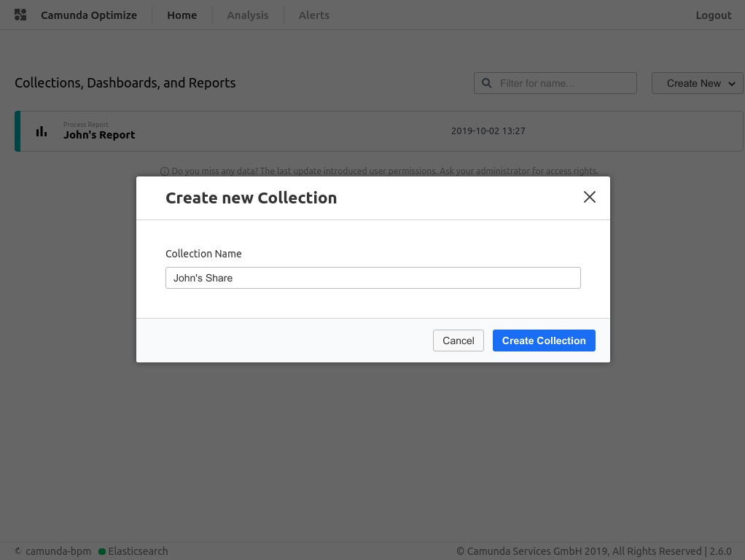Click the magnifying glass in the filter field
The height and width of the screenshot is (560, 745).
tap(486, 82)
